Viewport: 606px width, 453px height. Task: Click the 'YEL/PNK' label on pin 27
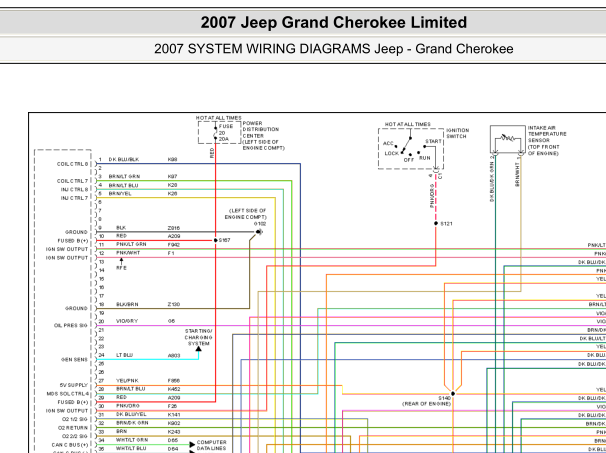(x=127, y=381)
